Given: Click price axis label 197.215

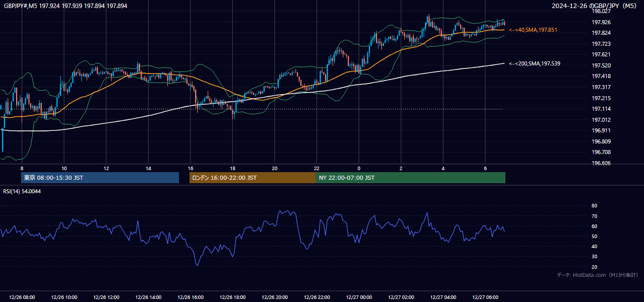Looking at the screenshot, I should (x=601, y=98).
